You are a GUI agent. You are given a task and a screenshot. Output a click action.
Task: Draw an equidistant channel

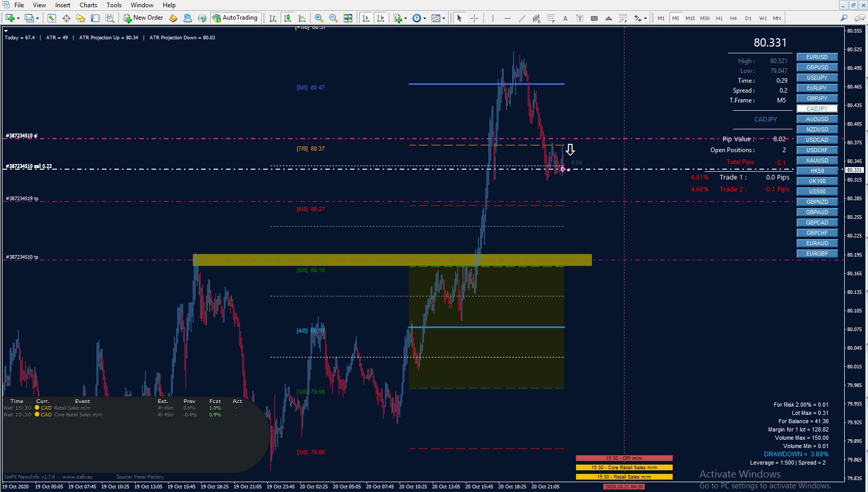(x=537, y=18)
